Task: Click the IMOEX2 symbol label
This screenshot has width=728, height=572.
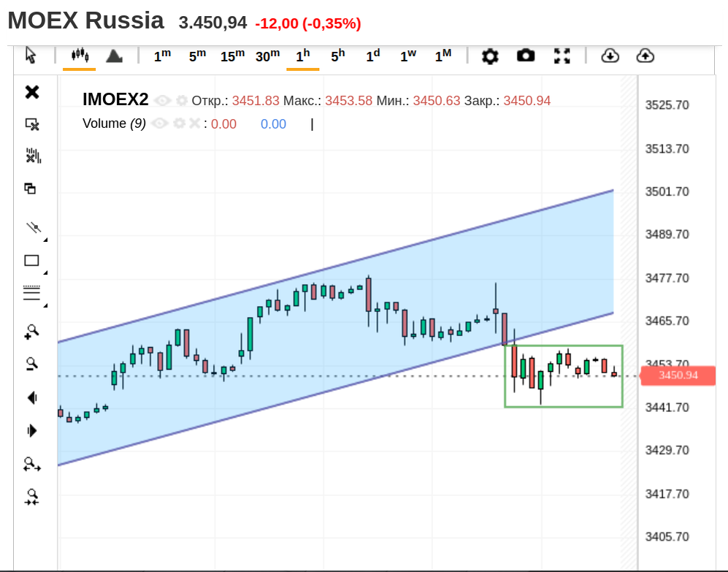Action: pyautogui.click(x=115, y=99)
